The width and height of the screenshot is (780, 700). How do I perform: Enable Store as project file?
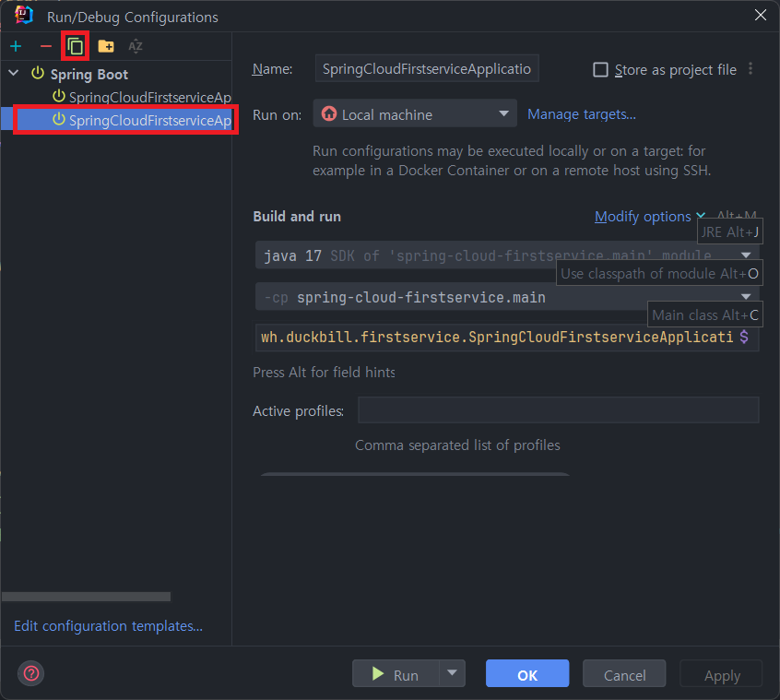(x=600, y=70)
